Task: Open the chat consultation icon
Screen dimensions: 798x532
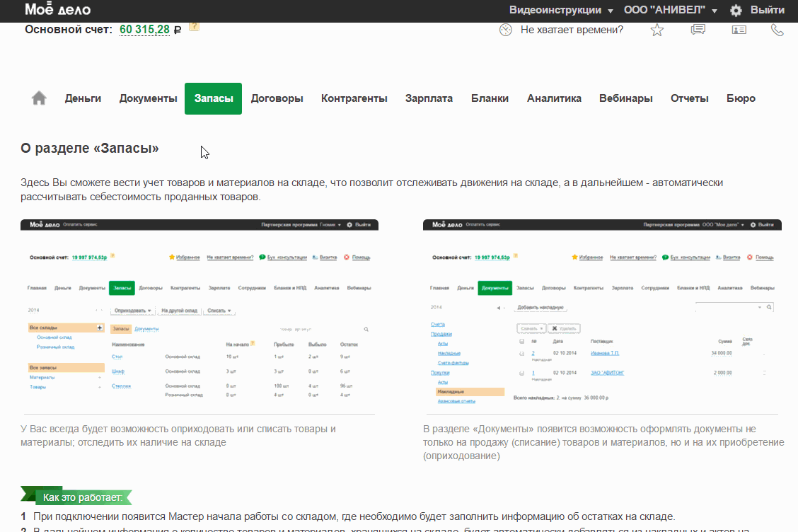Action: pyautogui.click(x=698, y=30)
